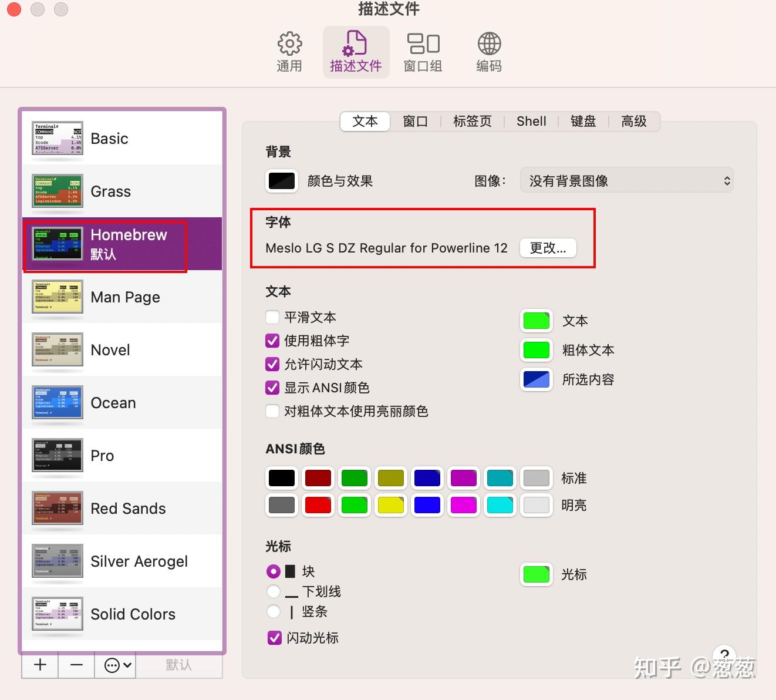Enable the 平滑文本 smooth text checkbox
776x700 pixels.
click(272, 317)
